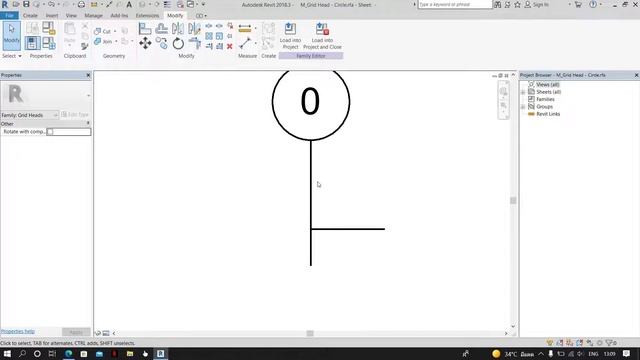Click the keyword search field
Viewport: 640px width, 360px height.
455,4
